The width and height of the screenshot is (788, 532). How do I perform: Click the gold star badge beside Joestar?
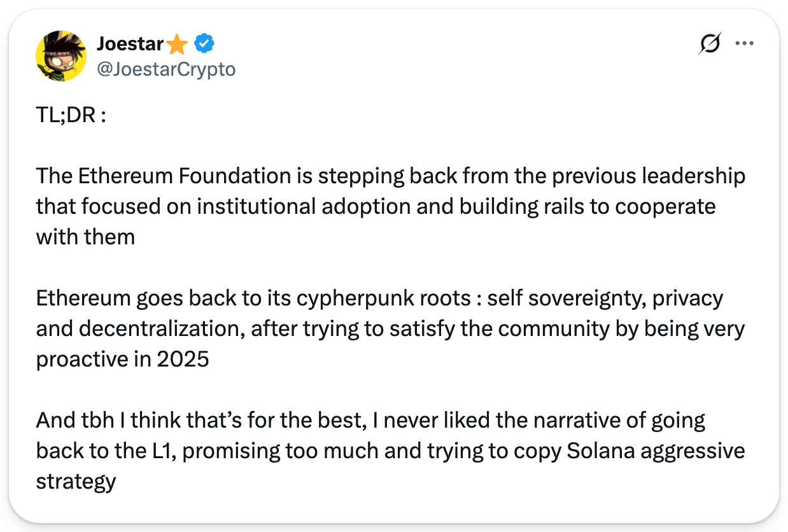pos(177,45)
